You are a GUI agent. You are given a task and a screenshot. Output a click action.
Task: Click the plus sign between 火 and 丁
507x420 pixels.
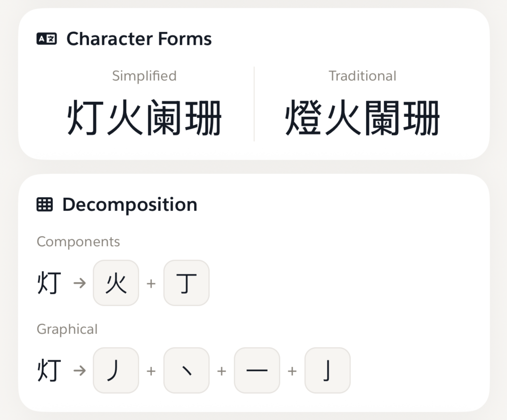151,283
